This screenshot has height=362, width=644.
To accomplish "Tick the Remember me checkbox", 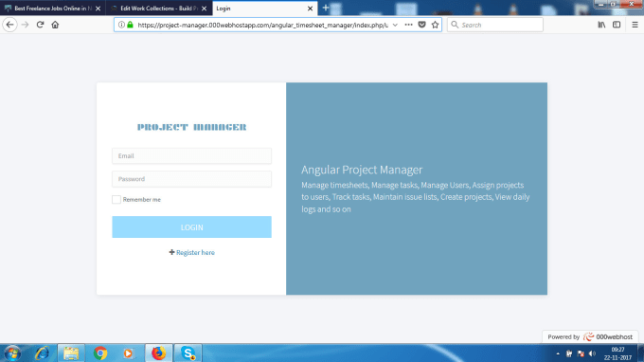I will 116,199.
